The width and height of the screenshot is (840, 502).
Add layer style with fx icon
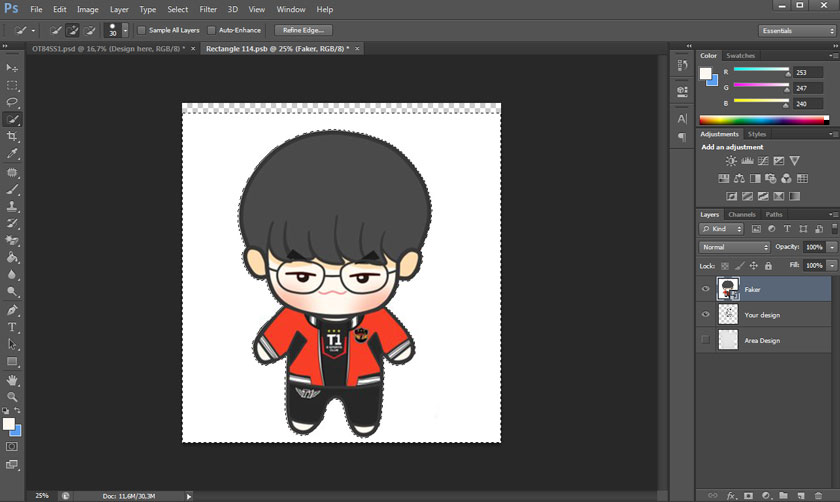click(x=732, y=494)
